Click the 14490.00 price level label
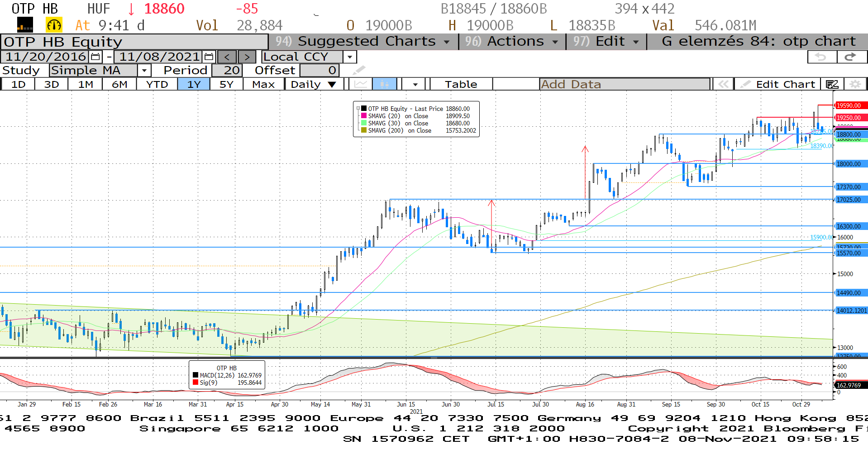Screen dimensions: 868x464 [851, 293]
